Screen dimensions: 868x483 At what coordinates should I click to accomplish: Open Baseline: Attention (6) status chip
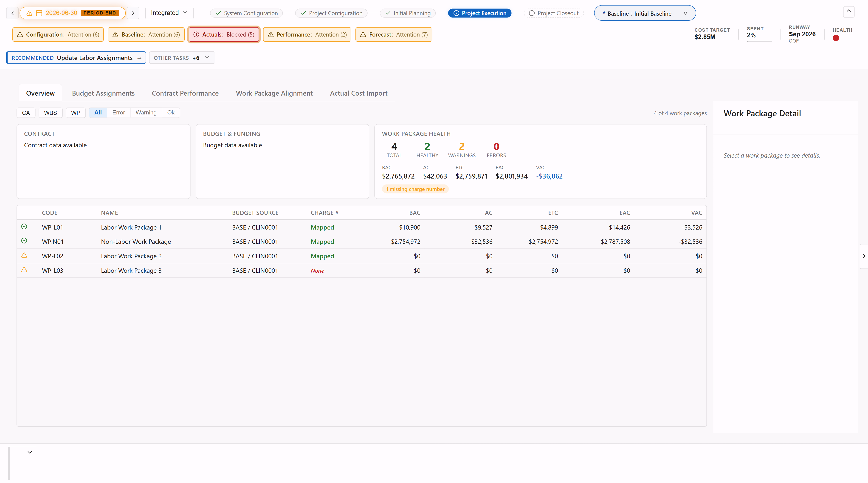tap(146, 34)
